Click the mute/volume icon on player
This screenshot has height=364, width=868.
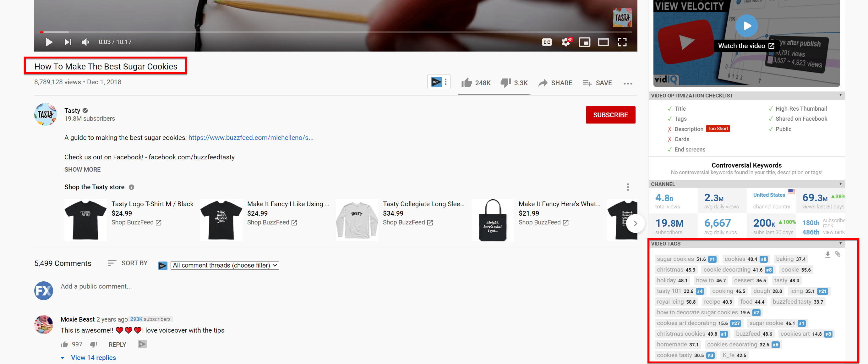pyautogui.click(x=86, y=41)
